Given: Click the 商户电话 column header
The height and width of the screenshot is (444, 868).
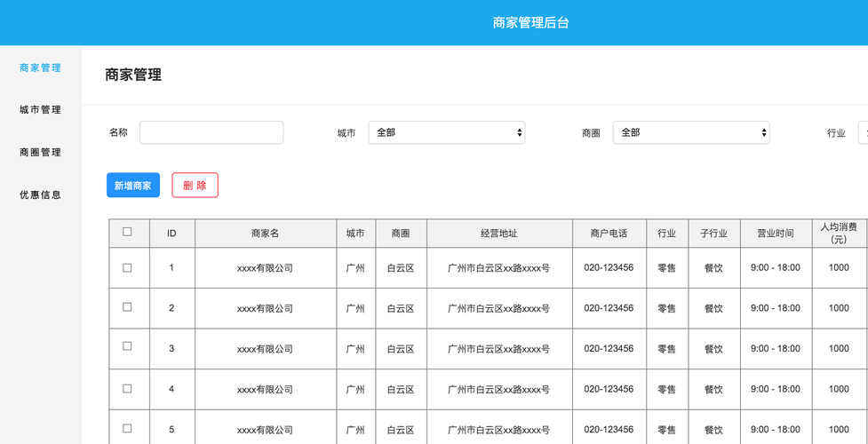Looking at the screenshot, I should 609,234.
